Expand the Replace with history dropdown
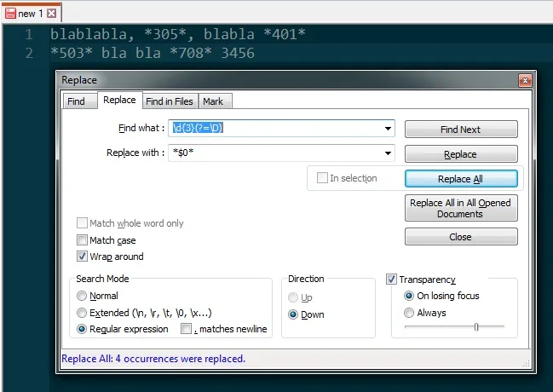This screenshot has height=392, width=553. click(x=388, y=153)
